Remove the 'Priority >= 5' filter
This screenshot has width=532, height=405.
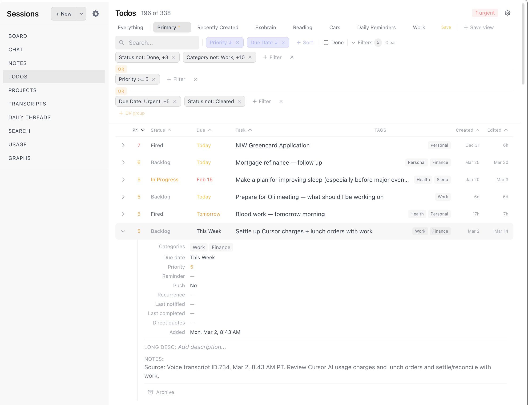[x=154, y=79]
